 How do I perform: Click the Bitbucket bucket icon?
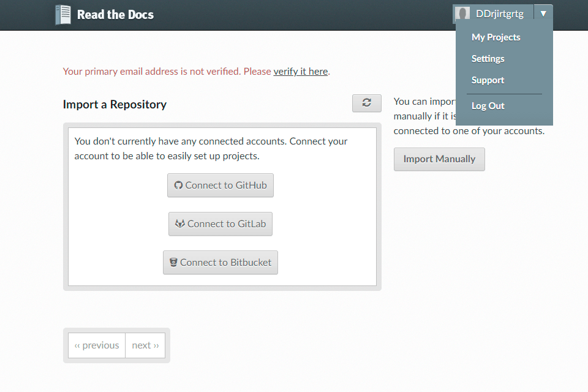point(173,262)
